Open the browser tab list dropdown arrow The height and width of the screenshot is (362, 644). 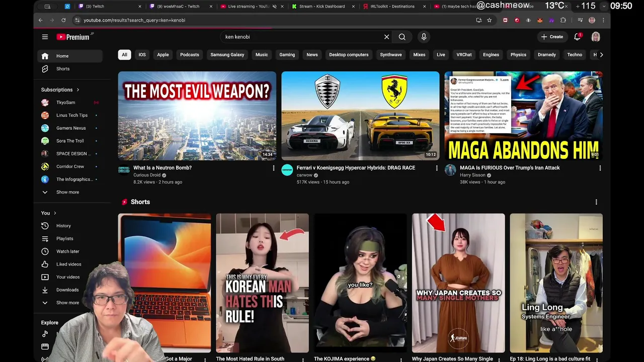[603, 7]
